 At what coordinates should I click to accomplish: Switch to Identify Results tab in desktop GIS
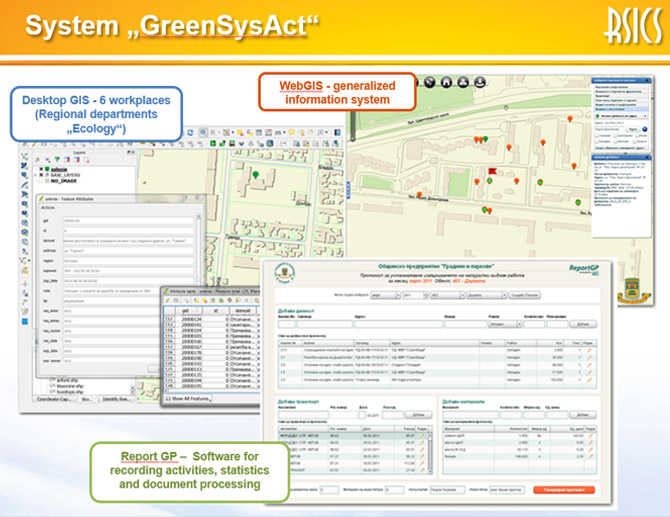point(115,399)
